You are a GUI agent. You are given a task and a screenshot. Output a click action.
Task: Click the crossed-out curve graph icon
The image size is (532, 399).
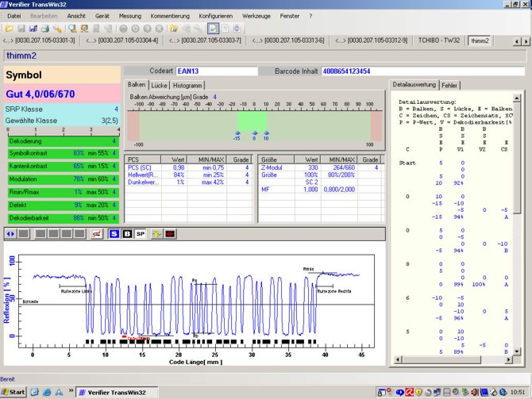tap(97, 234)
